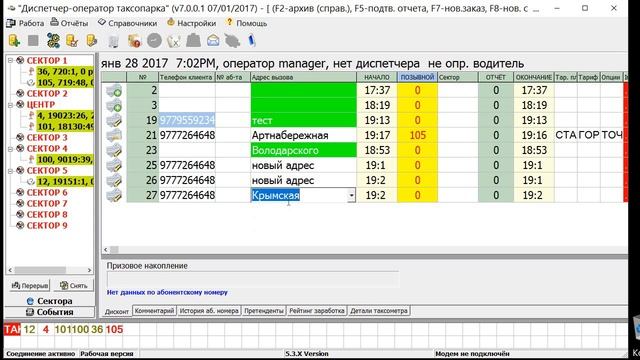
Task: Click the ОКОНЧАНИЕ column header
Action: coord(533,77)
